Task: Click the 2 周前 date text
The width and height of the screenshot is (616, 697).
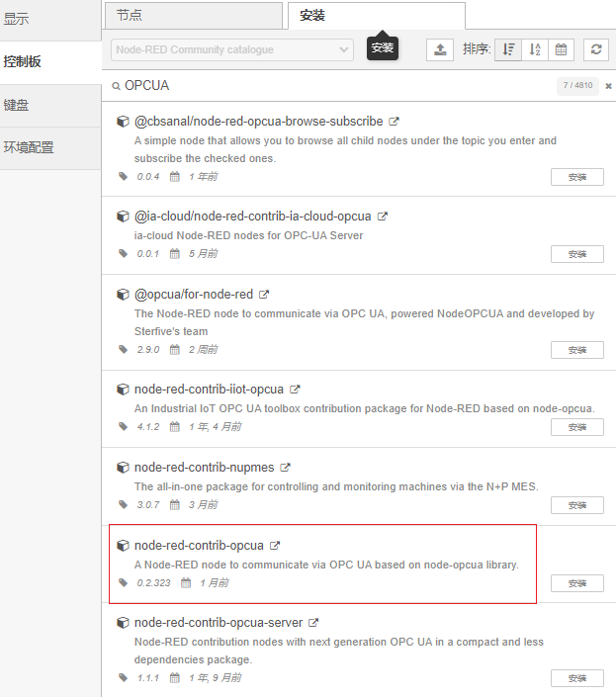Action: point(203,349)
